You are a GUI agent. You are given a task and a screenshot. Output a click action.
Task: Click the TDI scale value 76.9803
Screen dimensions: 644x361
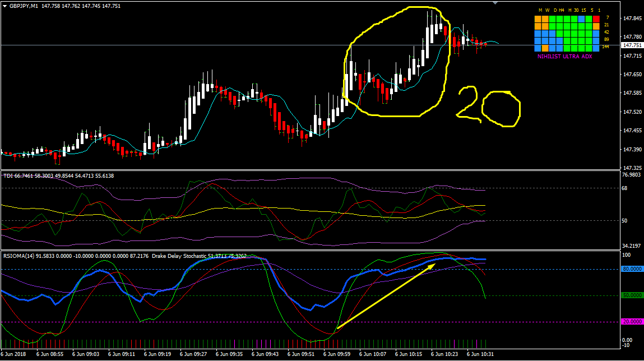[631, 174]
